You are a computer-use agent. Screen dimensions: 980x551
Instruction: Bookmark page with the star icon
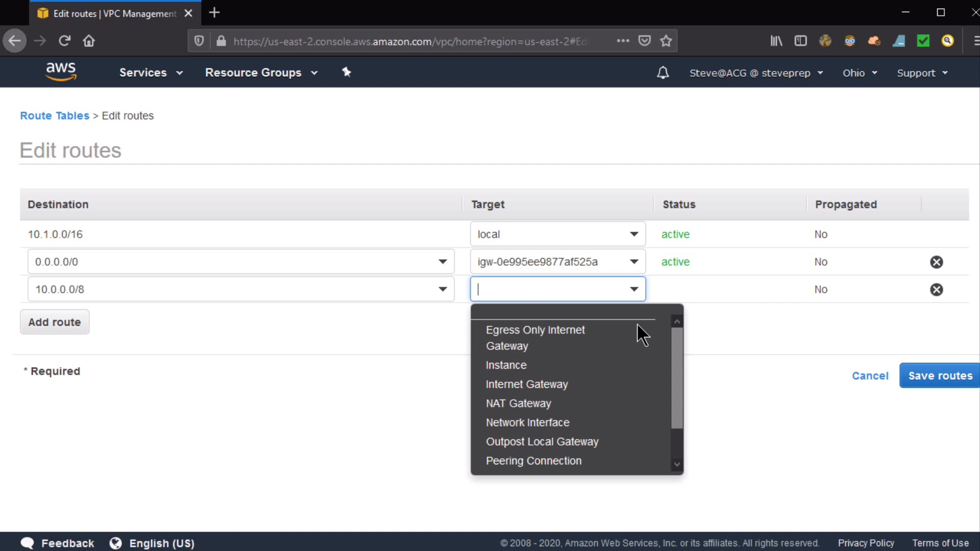coord(666,41)
